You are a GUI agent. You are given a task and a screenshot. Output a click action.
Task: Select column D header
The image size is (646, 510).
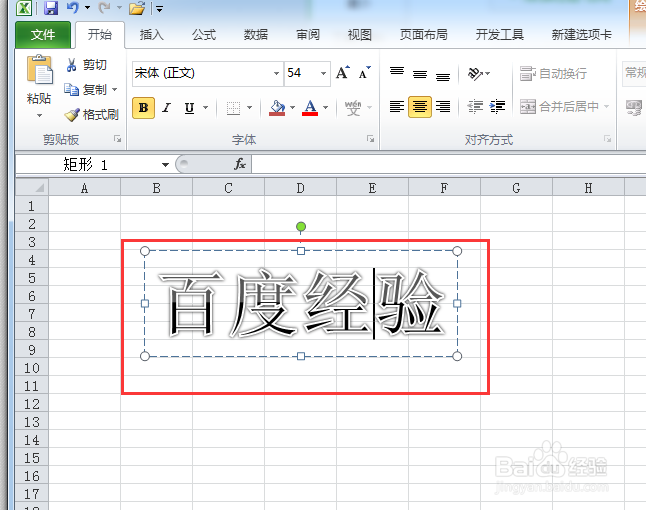[300, 188]
